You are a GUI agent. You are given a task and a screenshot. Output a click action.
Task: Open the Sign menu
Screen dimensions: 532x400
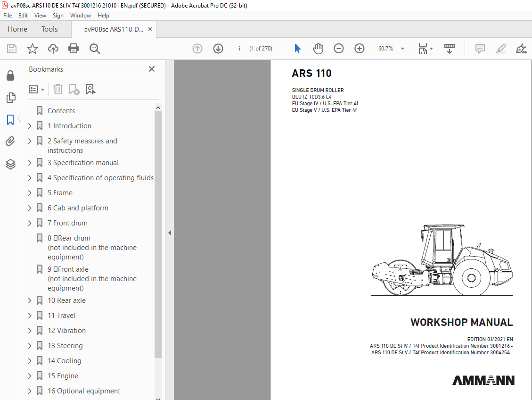pyautogui.click(x=58, y=15)
